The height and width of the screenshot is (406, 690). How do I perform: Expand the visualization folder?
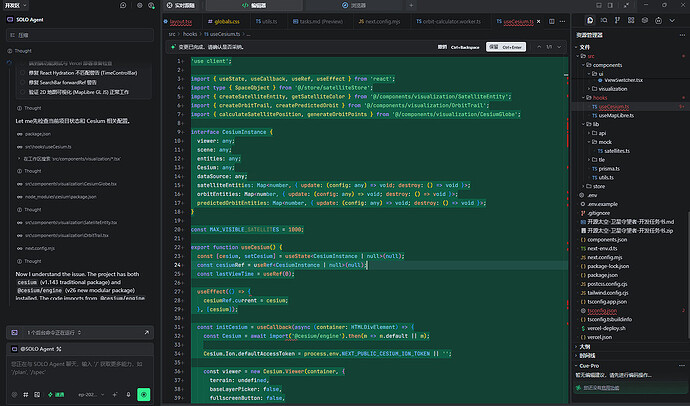pyautogui.click(x=590, y=88)
